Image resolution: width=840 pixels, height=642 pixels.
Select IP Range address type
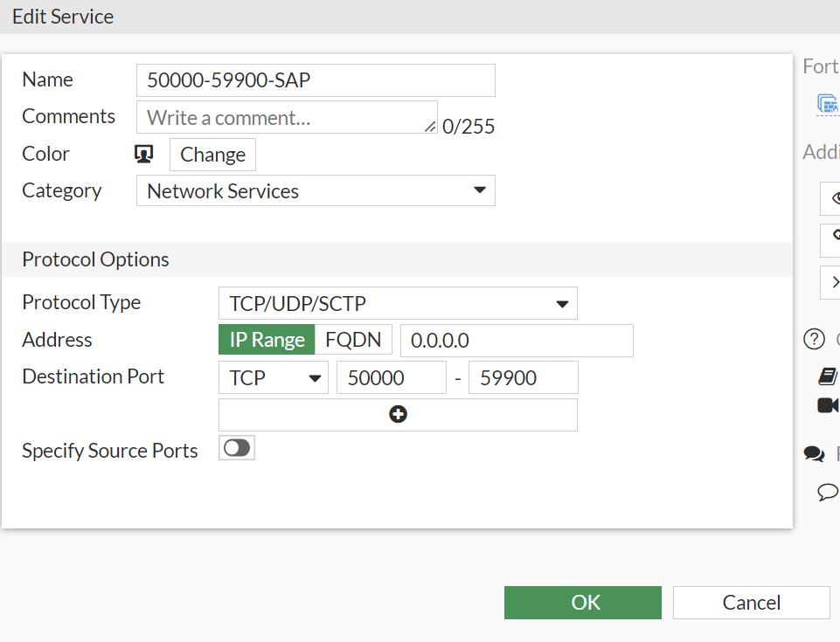click(x=267, y=340)
